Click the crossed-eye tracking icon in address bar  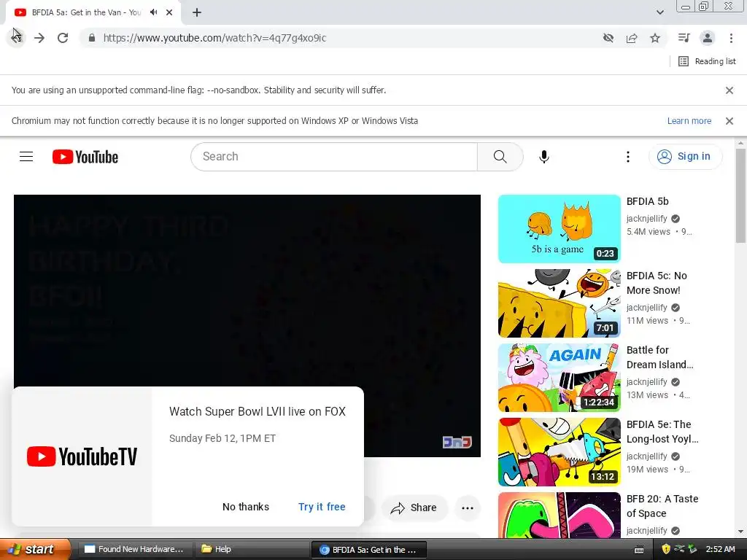pos(608,38)
